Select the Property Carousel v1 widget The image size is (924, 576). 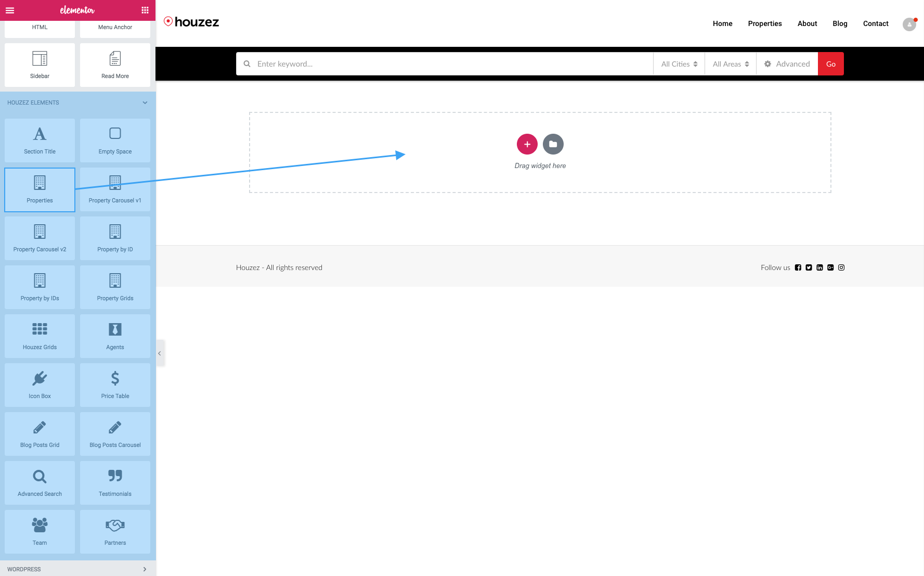click(x=115, y=189)
